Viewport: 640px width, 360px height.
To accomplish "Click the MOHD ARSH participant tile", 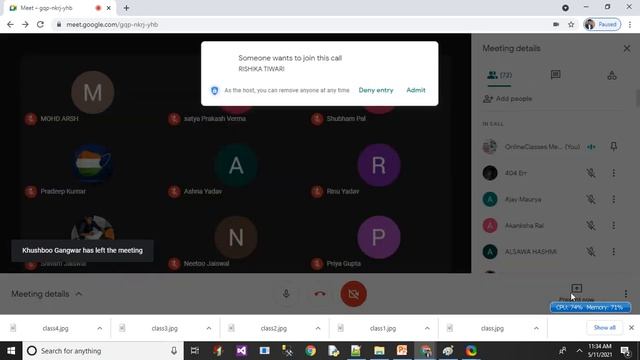I will (x=93, y=92).
